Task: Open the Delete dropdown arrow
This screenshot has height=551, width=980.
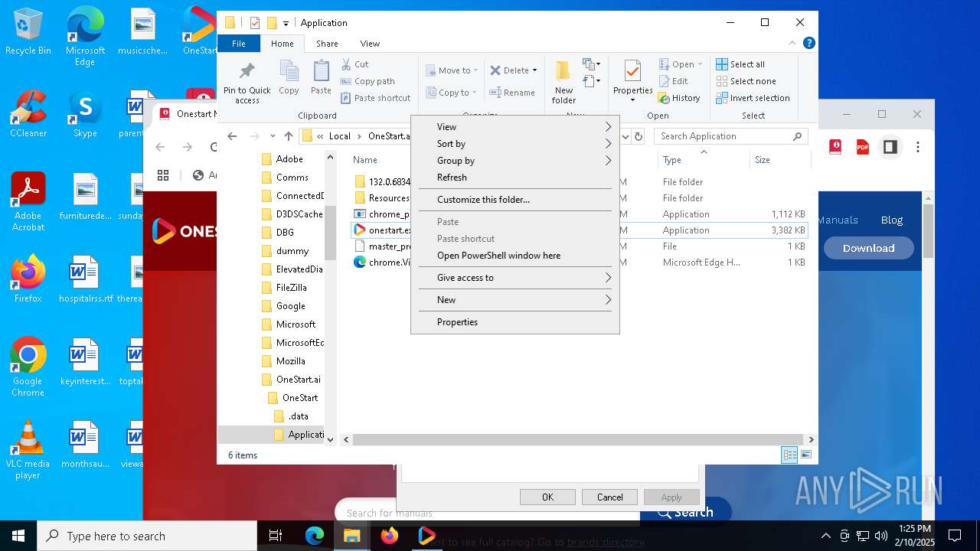Action: click(x=534, y=70)
